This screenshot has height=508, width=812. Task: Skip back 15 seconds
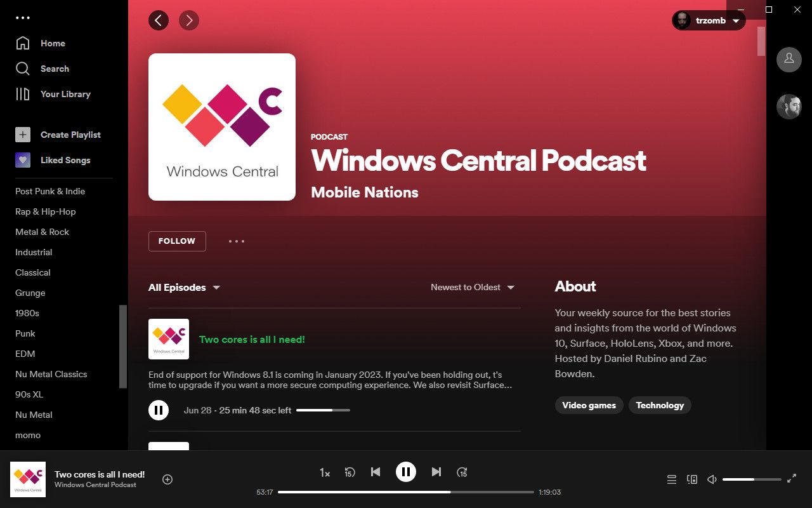point(350,472)
